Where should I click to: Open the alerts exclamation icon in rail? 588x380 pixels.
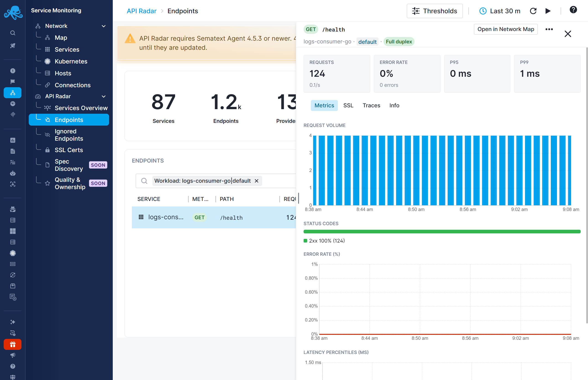pyautogui.click(x=13, y=71)
